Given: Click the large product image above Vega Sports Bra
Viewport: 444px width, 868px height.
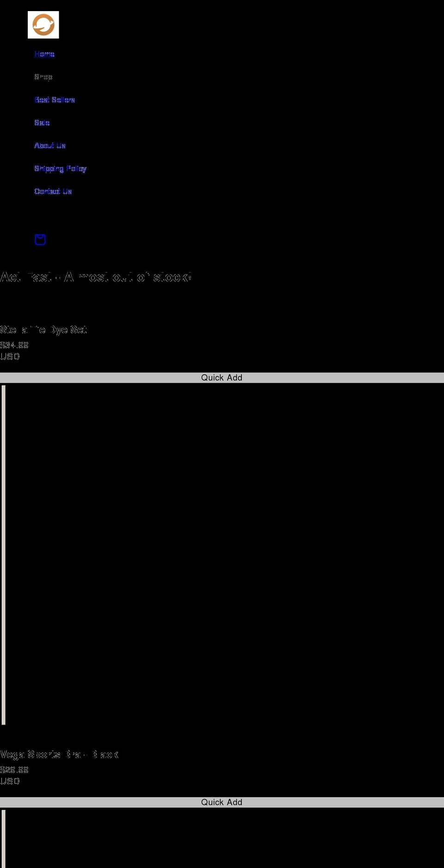Looking at the screenshot, I should coord(222,555).
